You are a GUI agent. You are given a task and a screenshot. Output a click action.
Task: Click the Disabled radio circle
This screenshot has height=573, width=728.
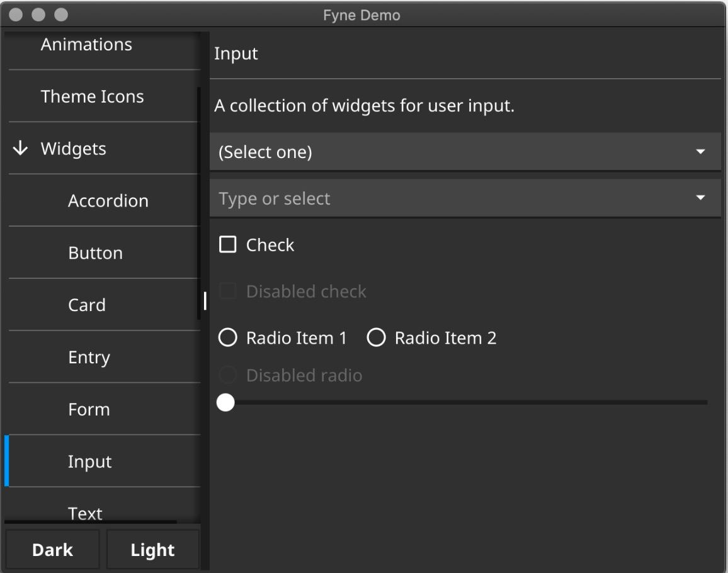[227, 375]
